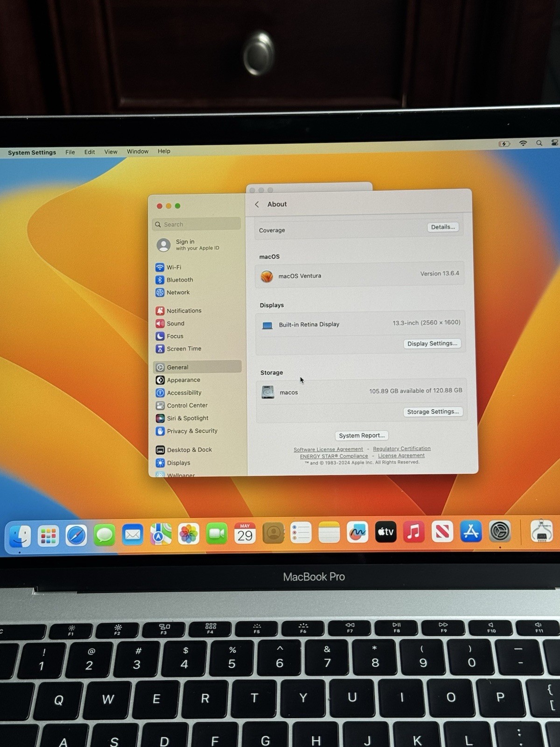Image resolution: width=560 pixels, height=747 pixels.
Task: Open Focus settings
Action: click(x=197, y=336)
